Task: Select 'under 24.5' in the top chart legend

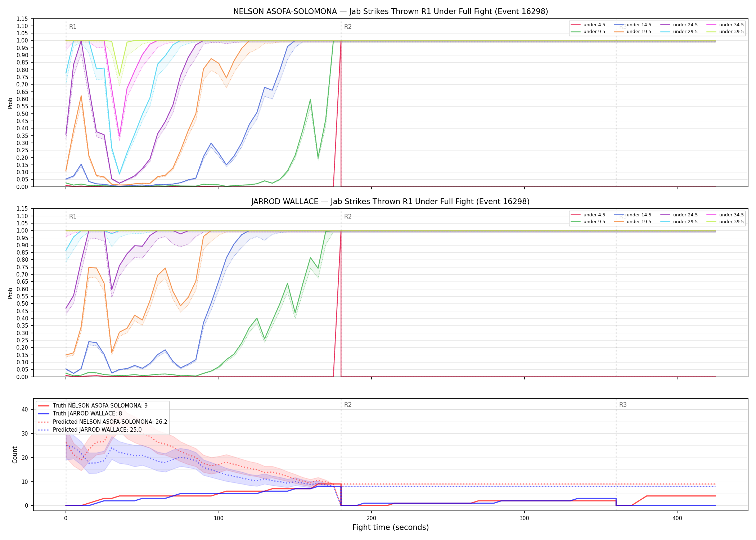Action: coord(679,25)
